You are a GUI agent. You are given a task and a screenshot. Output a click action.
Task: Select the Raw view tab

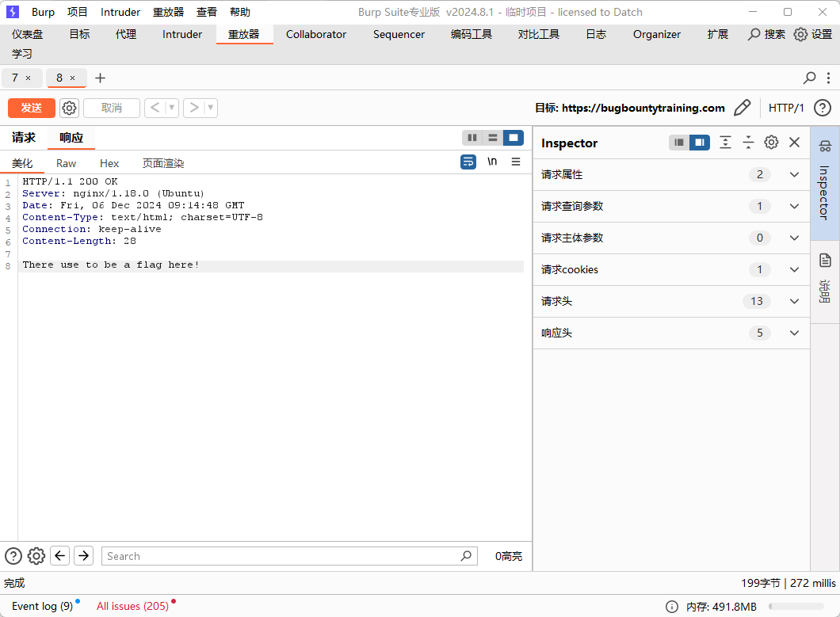click(66, 163)
